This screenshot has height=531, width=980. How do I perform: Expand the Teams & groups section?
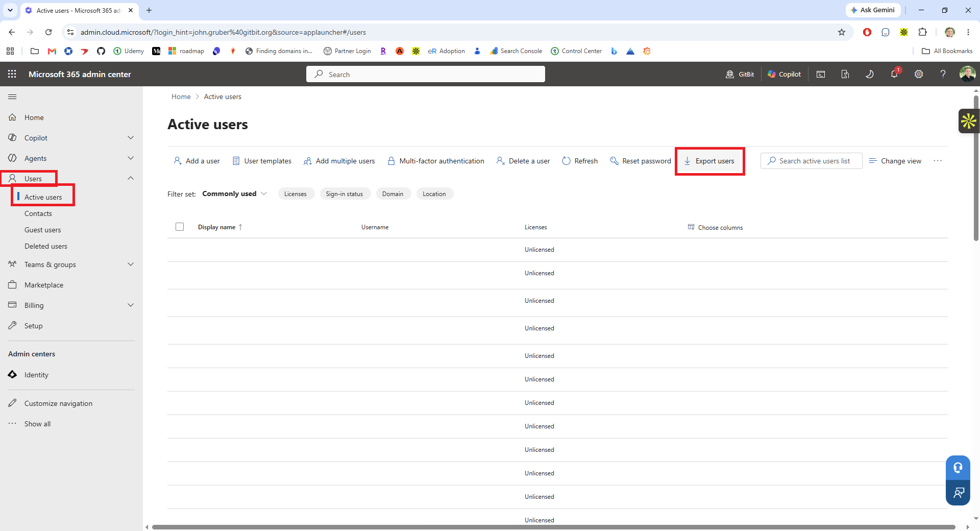tap(131, 264)
